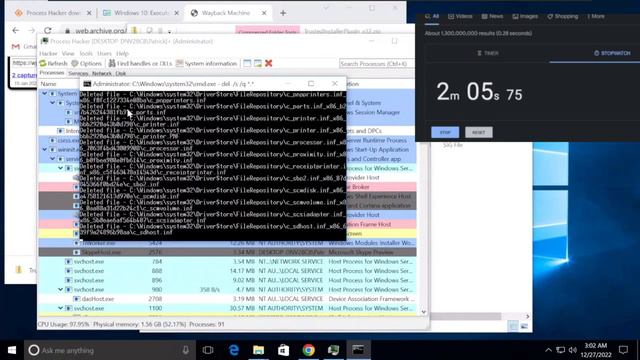Open a new browser tab
The width and height of the screenshot is (640, 360).
tap(283, 13)
